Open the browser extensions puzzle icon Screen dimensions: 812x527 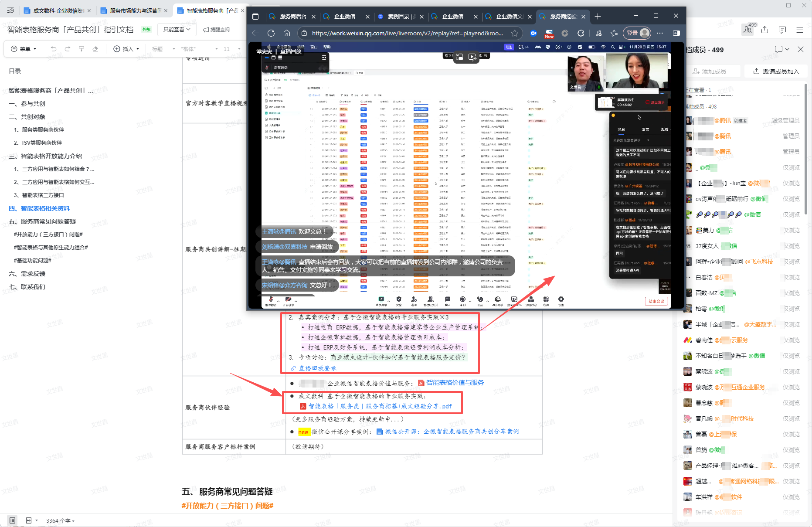click(x=581, y=33)
